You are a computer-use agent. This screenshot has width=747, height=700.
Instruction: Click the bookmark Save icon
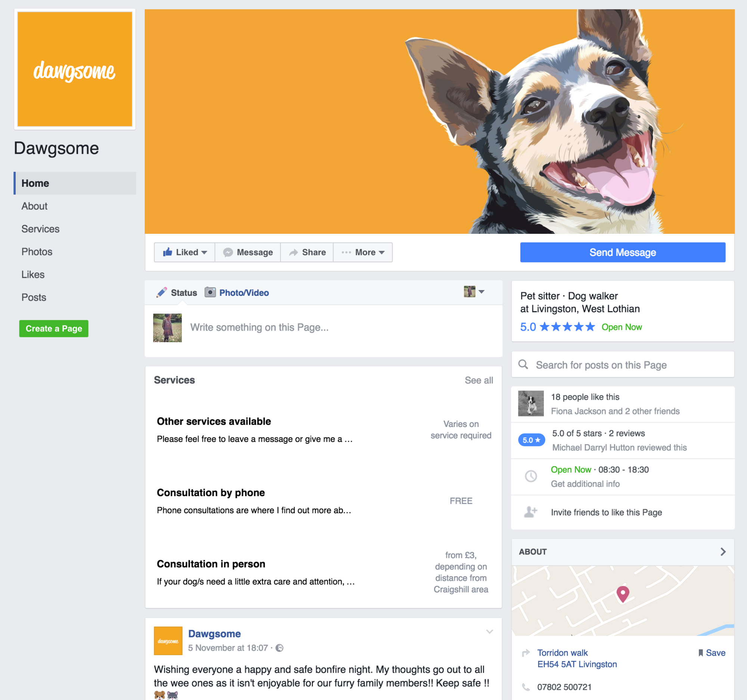pyautogui.click(x=701, y=653)
